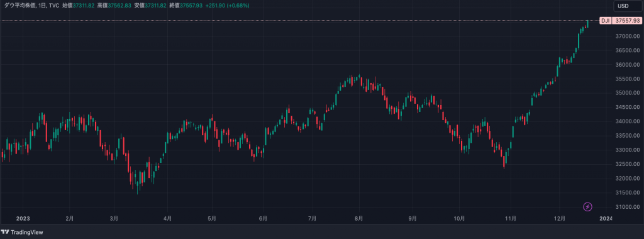Click the latest candlestick at the chart's peak

click(588, 24)
